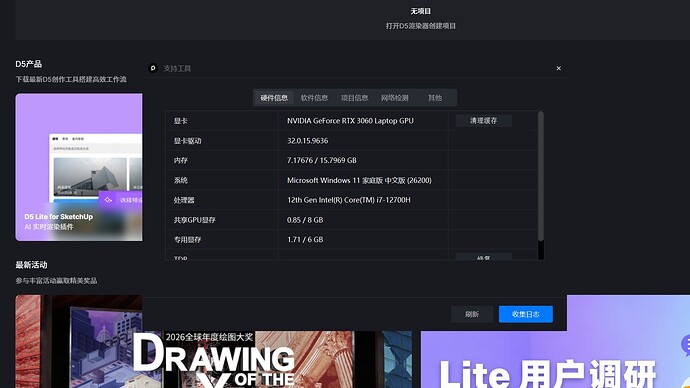Image resolution: width=690 pixels, height=388 pixels.
Task: Select dedicated memory value 1.71 / 6 GB
Action: (x=305, y=240)
